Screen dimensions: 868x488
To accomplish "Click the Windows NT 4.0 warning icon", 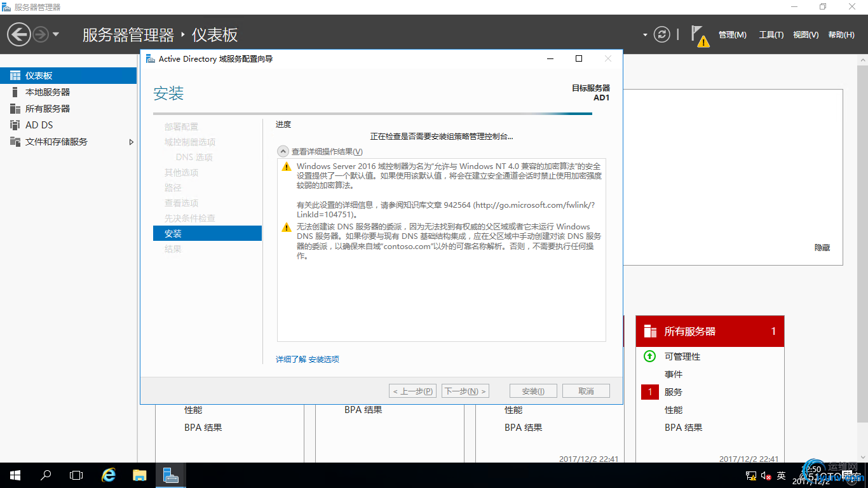I will click(x=287, y=166).
